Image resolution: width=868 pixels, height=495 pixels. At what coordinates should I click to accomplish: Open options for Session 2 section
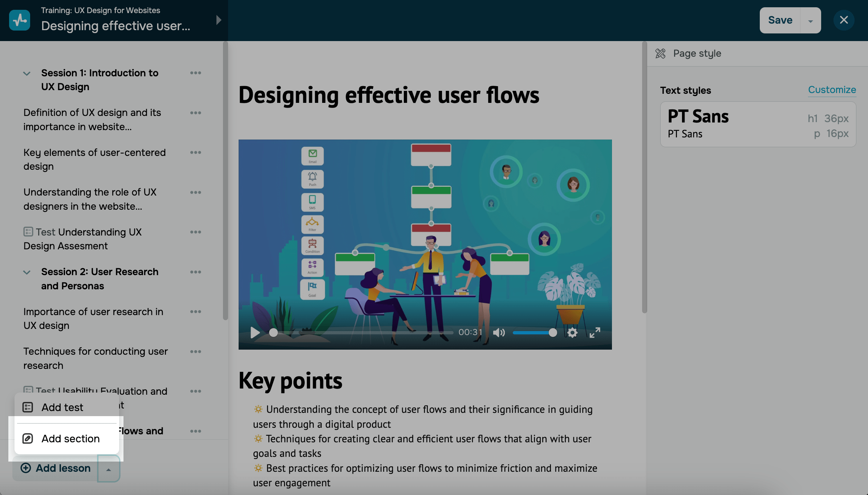(x=195, y=272)
